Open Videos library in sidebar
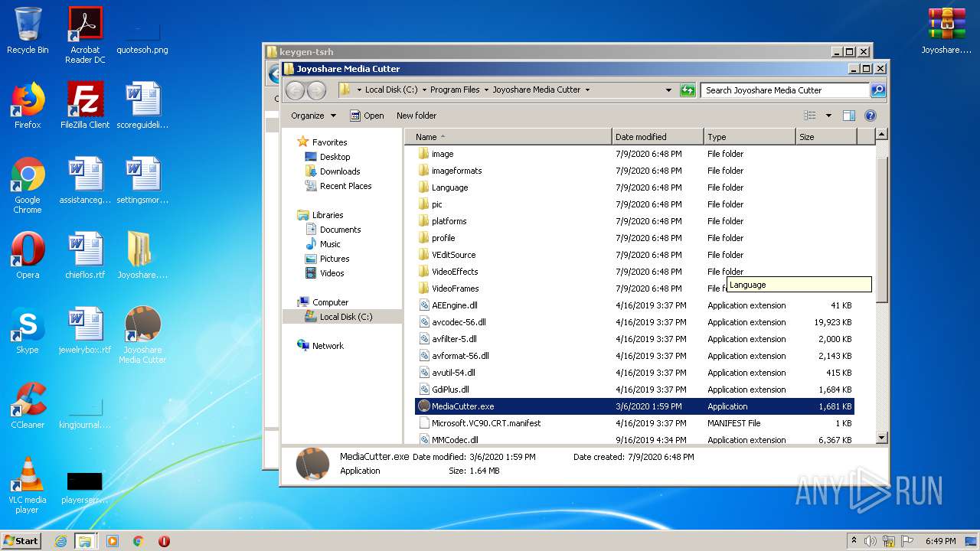 click(325, 273)
